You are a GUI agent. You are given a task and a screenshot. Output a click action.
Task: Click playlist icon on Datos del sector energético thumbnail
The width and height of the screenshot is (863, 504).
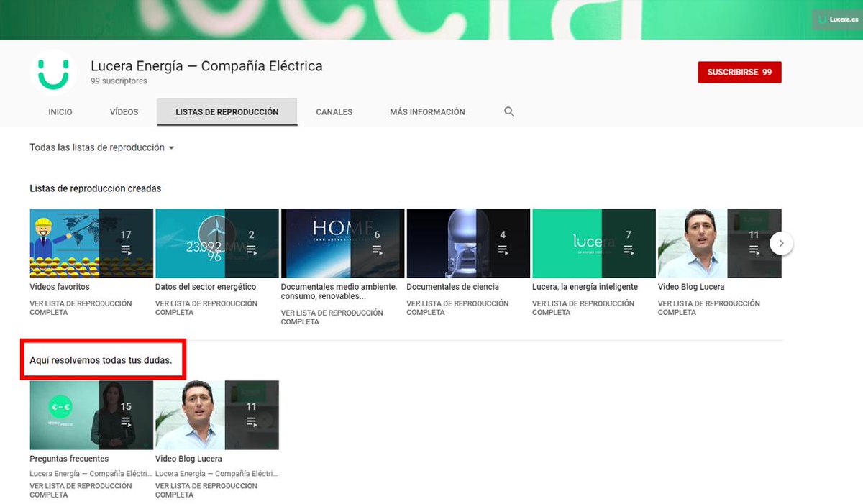point(252,250)
